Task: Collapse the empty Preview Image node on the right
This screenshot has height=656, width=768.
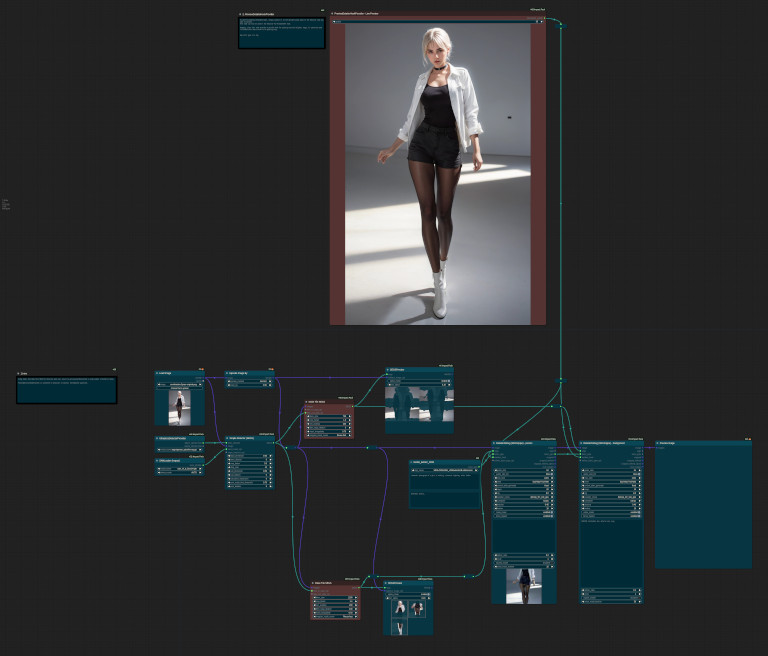Action: 658,441
